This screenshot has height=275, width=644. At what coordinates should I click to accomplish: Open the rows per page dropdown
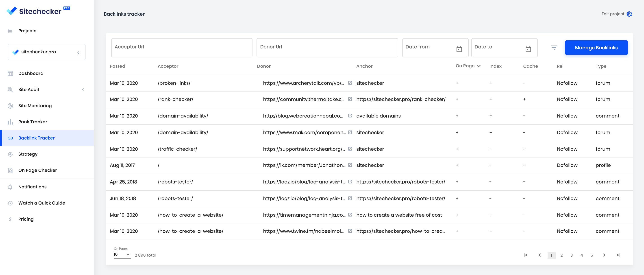click(122, 255)
